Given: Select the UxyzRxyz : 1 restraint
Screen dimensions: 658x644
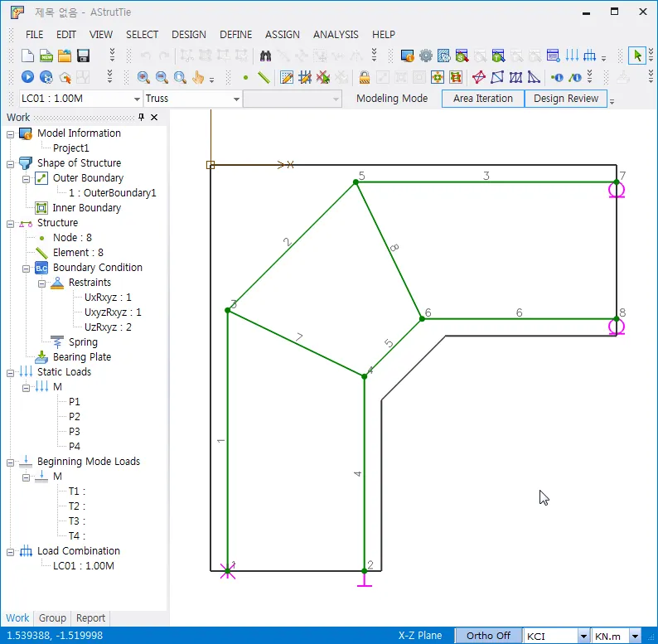Looking at the screenshot, I should pyautogui.click(x=113, y=312).
